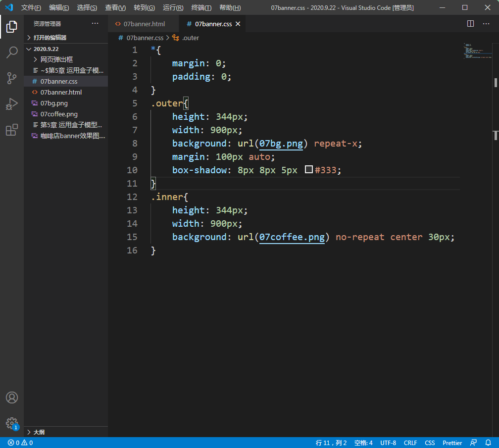Change indentation via 空格: 4
The image size is (499, 448).
pos(363,443)
